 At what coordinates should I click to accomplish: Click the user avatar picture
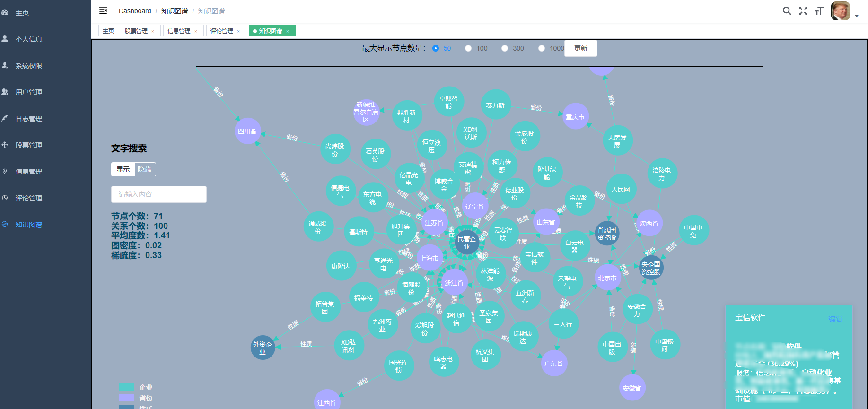[x=841, y=11]
